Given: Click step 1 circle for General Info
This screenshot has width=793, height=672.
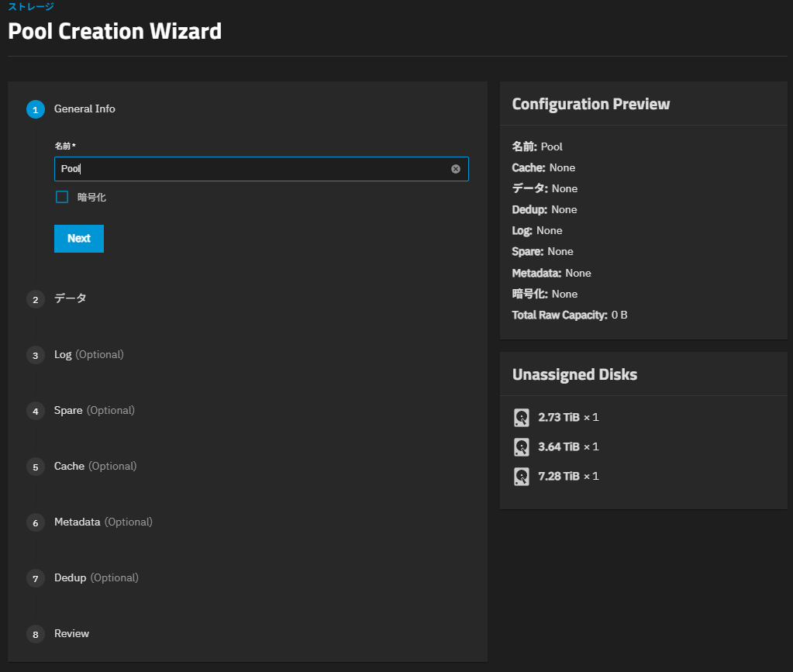Looking at the screenshot, I should click(x=35, y=110).
